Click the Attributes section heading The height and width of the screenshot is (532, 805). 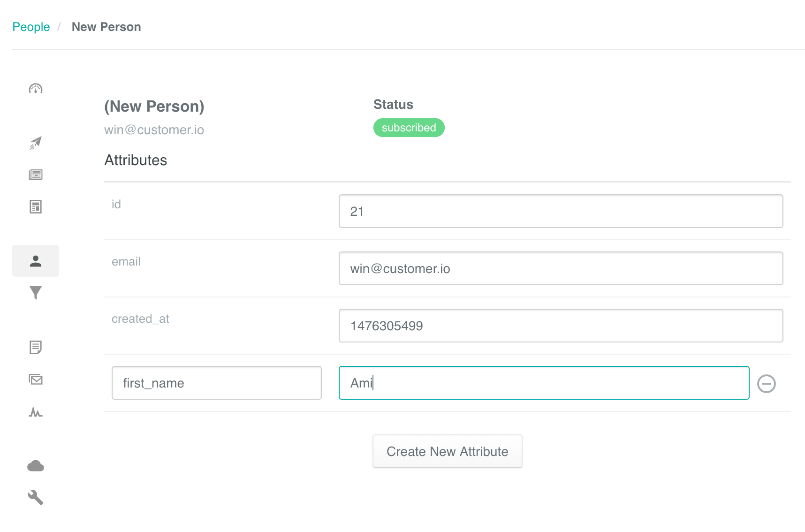point(136,160)
